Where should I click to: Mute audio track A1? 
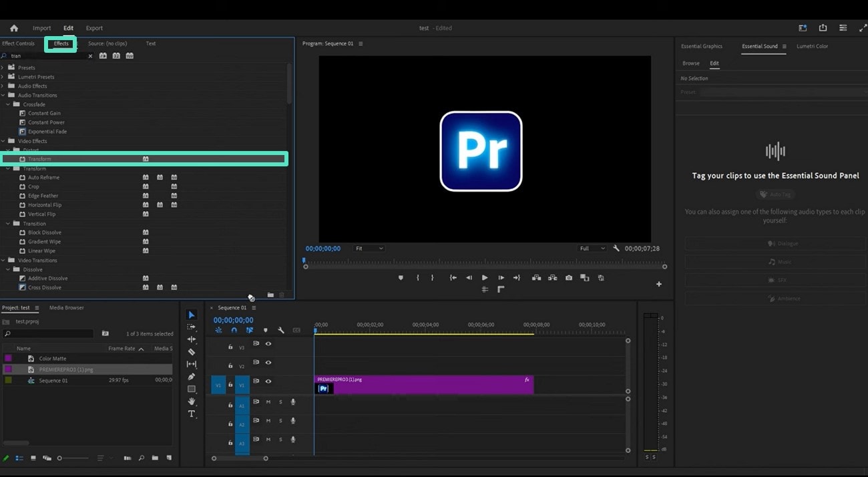click(x=268, y=402)
